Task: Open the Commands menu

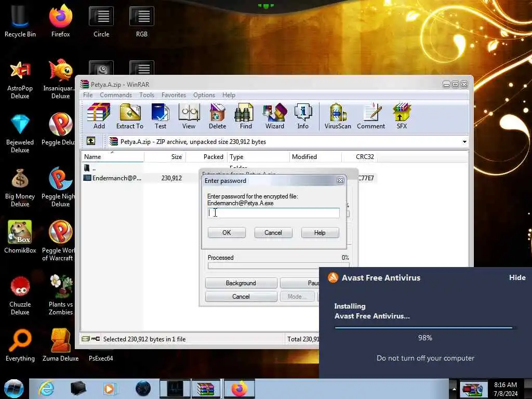Action: [x=116, y=95]
